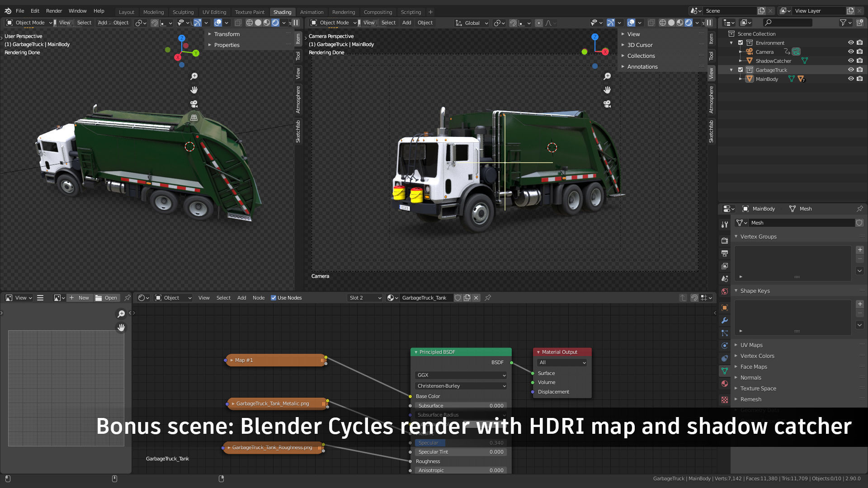Expand the Transform panel
Viewport: 868px width, 488px height.
click(227, 34)
